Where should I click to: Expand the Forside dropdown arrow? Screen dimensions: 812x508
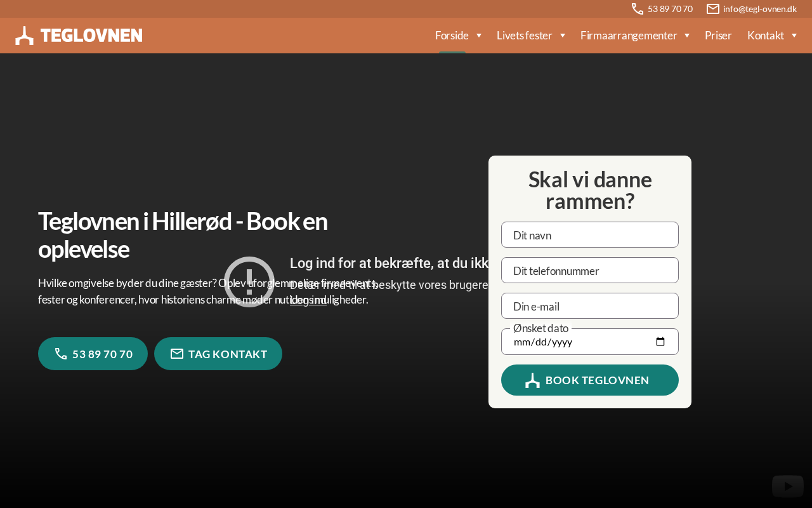click(479, 36)
